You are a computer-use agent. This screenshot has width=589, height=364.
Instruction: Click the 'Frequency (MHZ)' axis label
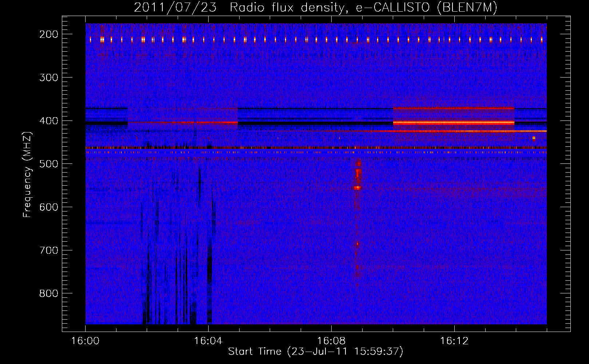click(x=27, y=175)
